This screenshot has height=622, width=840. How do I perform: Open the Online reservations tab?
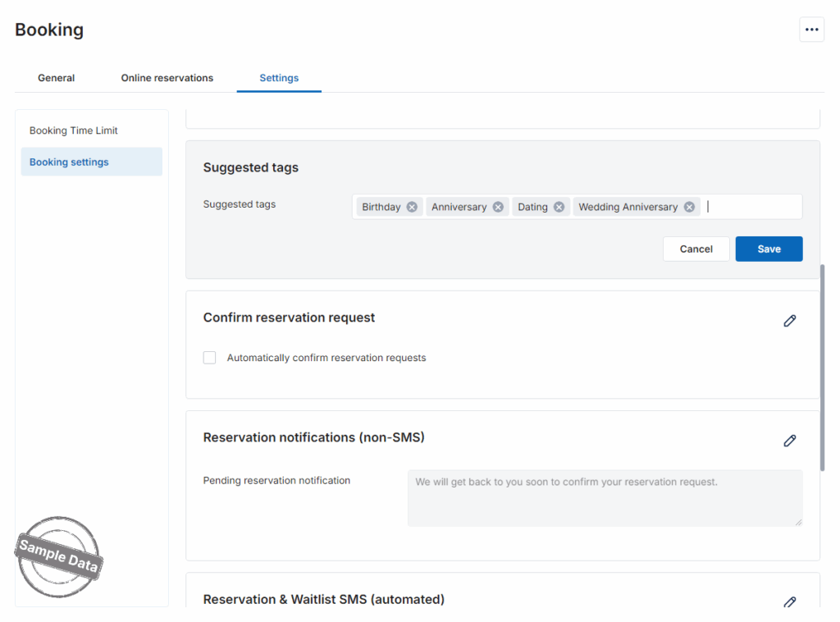coord(167,78)
